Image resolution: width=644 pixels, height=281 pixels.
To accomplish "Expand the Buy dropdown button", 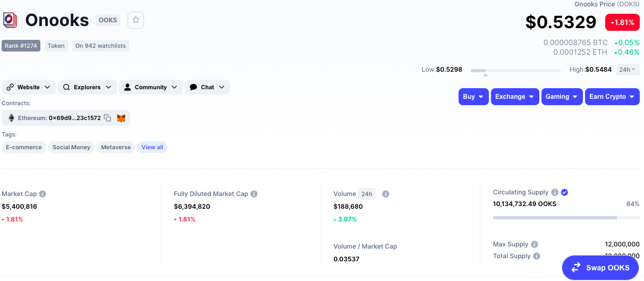I will click(473, 97).
